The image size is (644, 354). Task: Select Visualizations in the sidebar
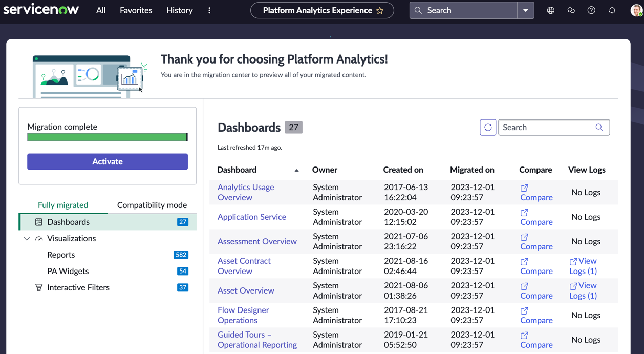[x=71, y=238]
